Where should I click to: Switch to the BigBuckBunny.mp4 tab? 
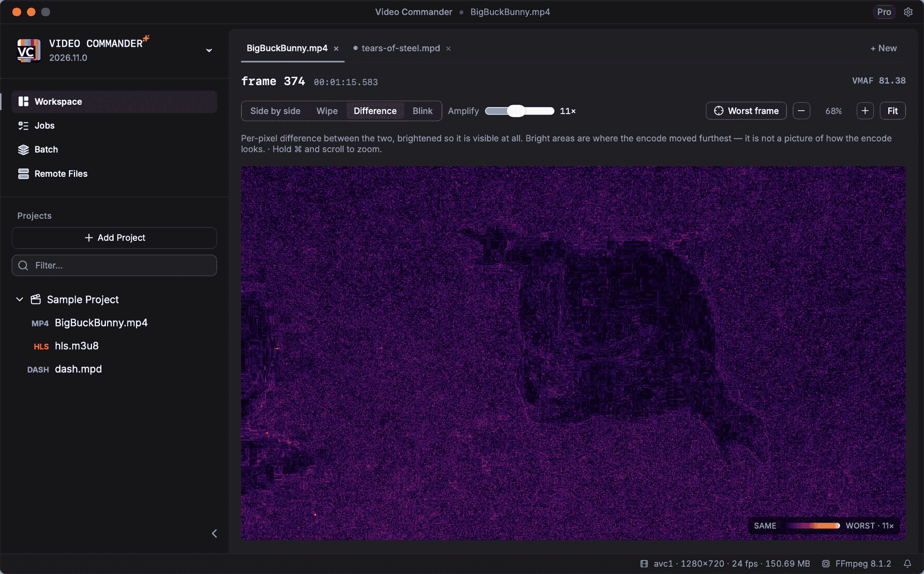point(287,48)
